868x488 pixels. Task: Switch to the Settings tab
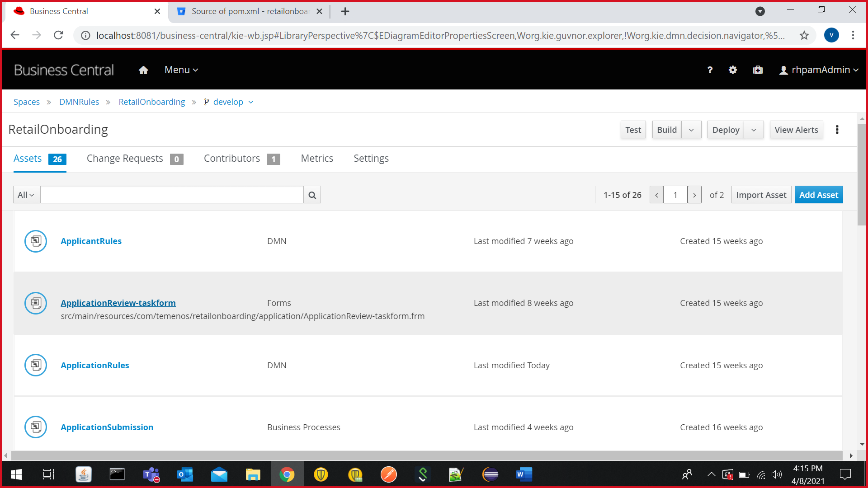point(371,159)
